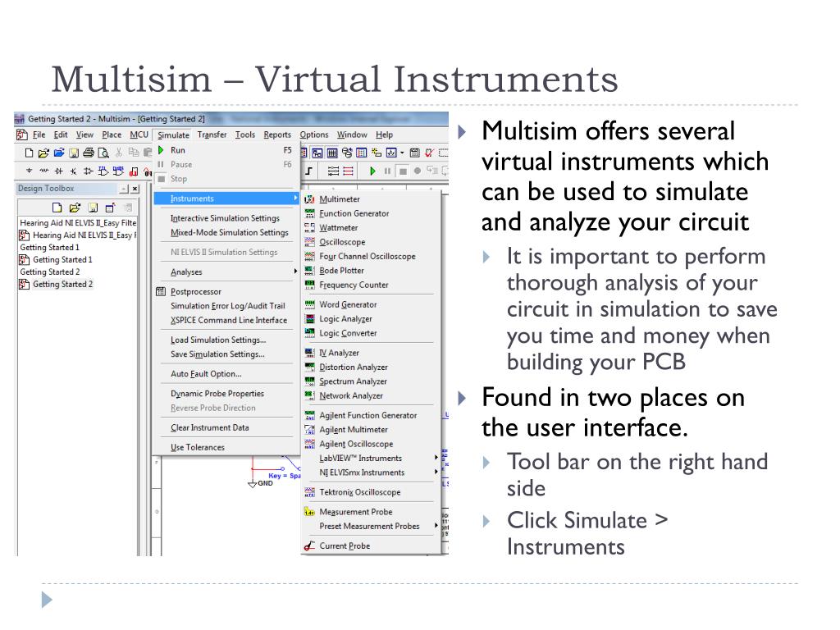840x630 pixels.
Task: Click the Postprocessor icon in top toolbar
Action: [414, 152]
